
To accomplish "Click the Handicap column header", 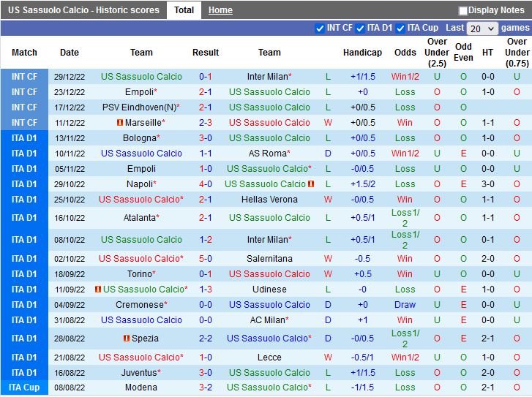I will (x=362, y=53).
